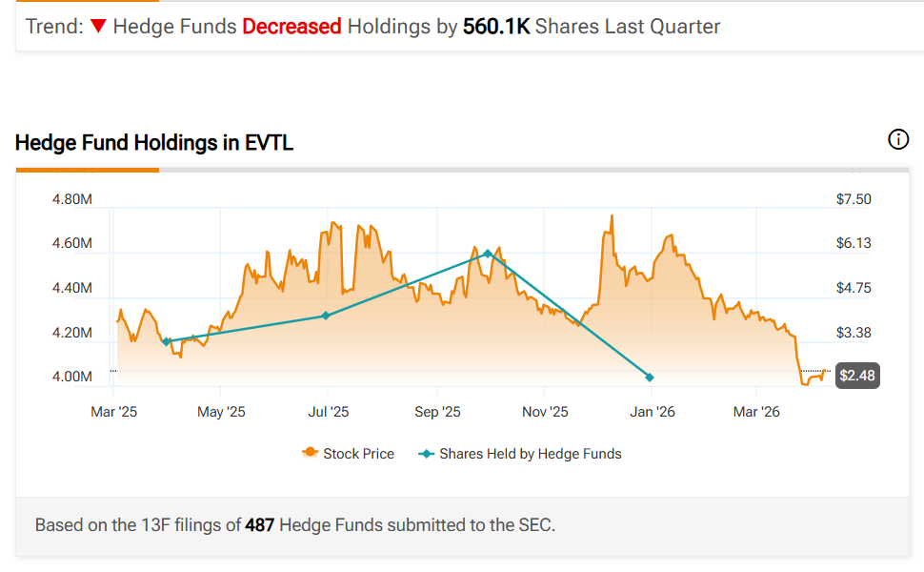
Task: Select the first hedge fund data point diamond
Action: coord(167,341)
